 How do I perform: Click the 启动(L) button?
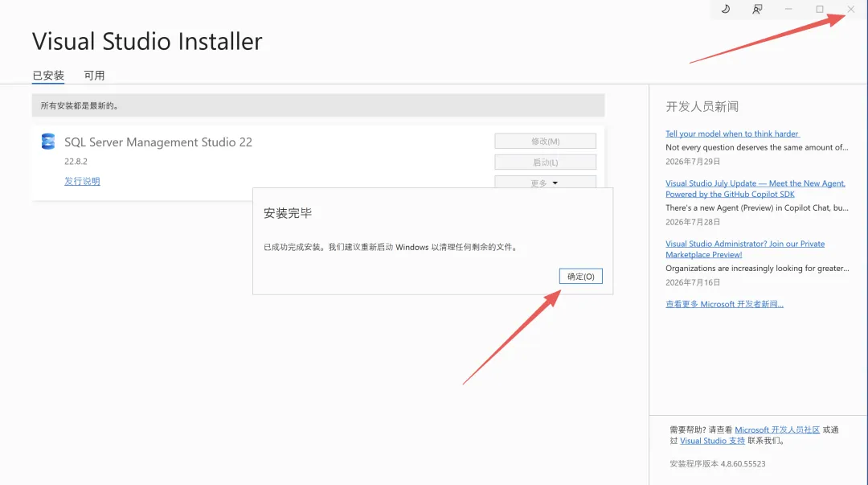click(545, 162)
